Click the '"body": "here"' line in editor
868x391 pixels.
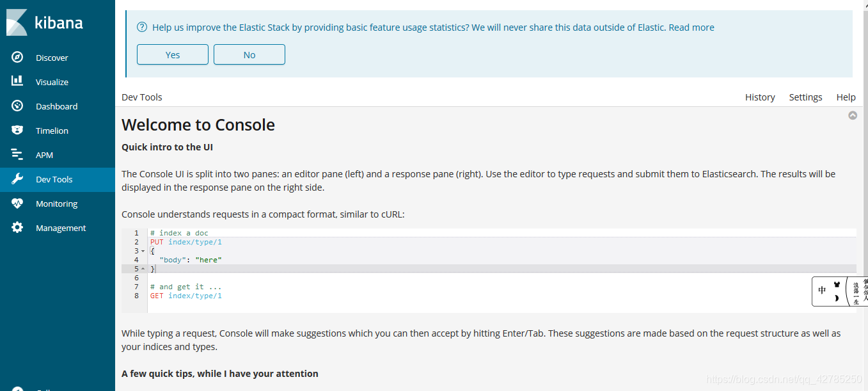pyautogui.click(x=191, y=260)
